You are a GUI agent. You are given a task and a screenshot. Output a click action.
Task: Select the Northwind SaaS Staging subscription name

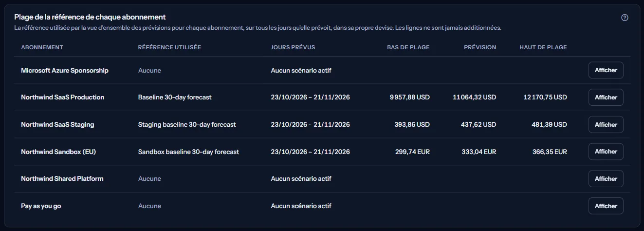coord(57,124)
